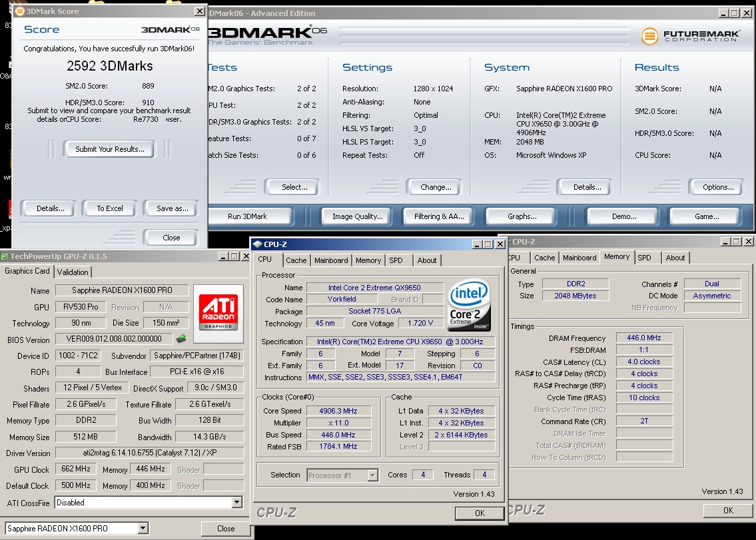Click the 2592 3DMarks score text
Screen dimensions: 756x540
coord(110,66)
